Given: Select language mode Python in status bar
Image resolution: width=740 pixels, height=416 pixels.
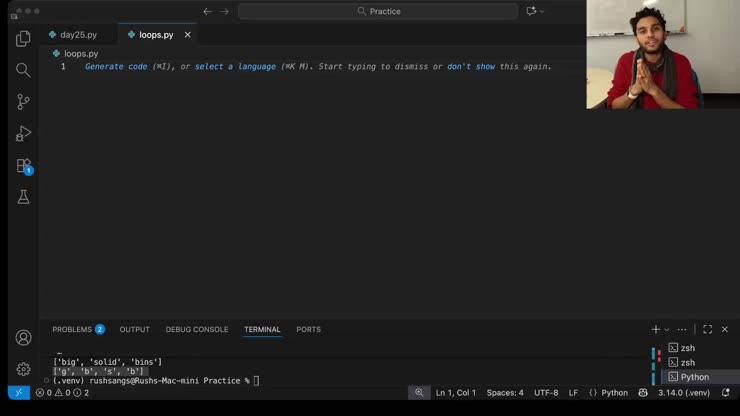Looking at the screenshot, I should click(x=614, y=393).
